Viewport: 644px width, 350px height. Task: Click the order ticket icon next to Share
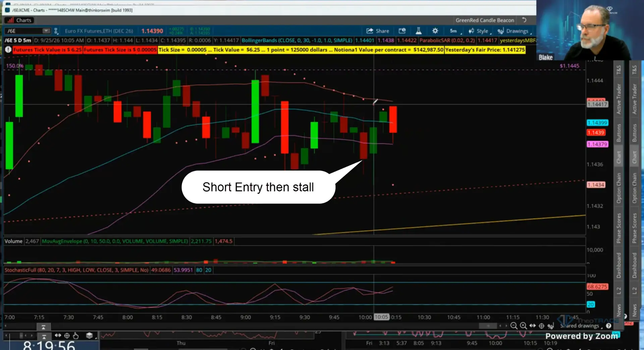click(x=402, y=31)
